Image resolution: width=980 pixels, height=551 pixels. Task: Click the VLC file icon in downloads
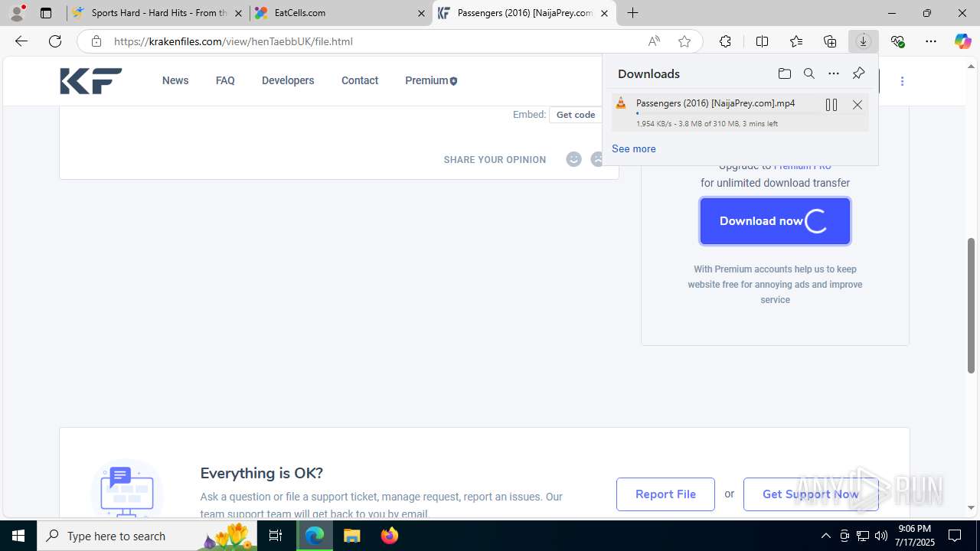pyautogui.click(x=621, y=103)
